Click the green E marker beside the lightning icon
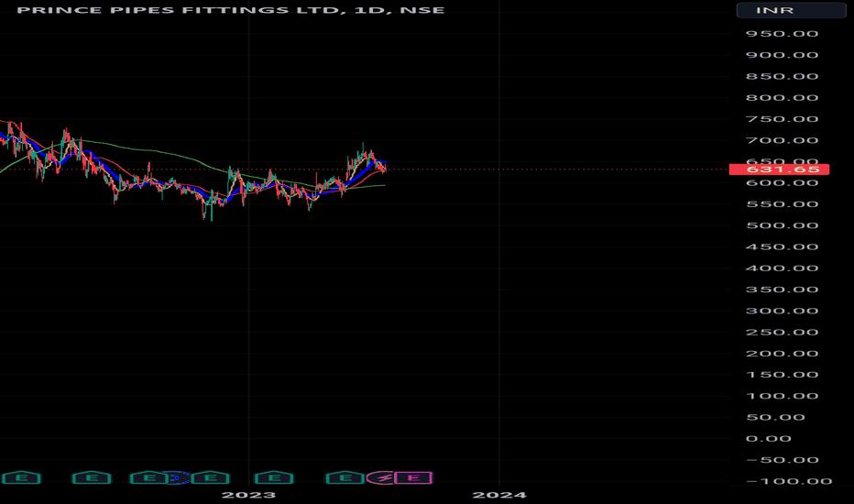 point(345,477)
